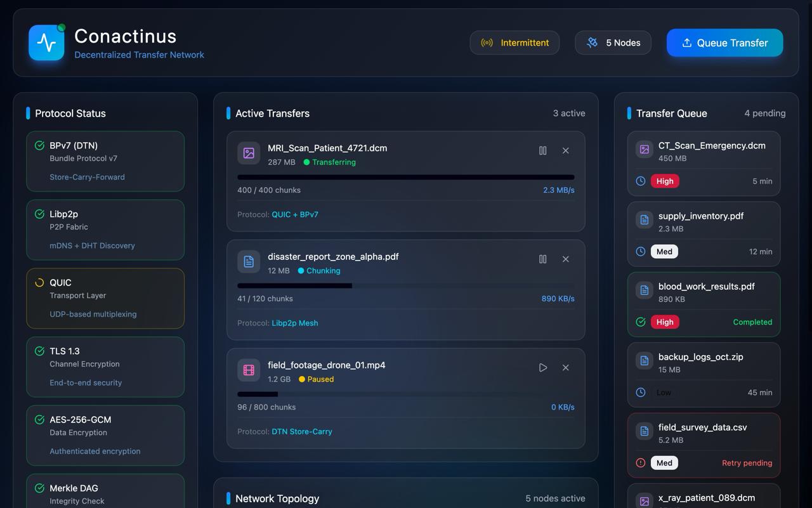Click the field_survey_data.csv file icon

coord(645,431)
